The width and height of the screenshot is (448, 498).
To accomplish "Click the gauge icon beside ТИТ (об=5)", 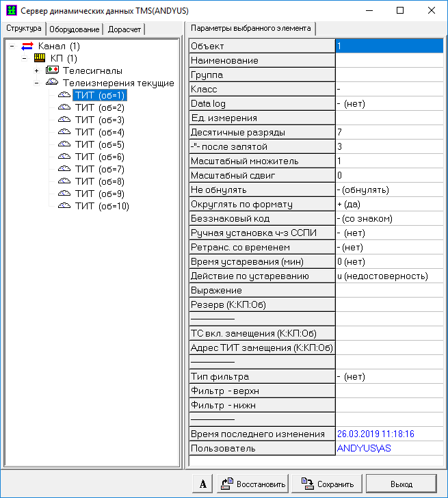I will tap(64, 144).
